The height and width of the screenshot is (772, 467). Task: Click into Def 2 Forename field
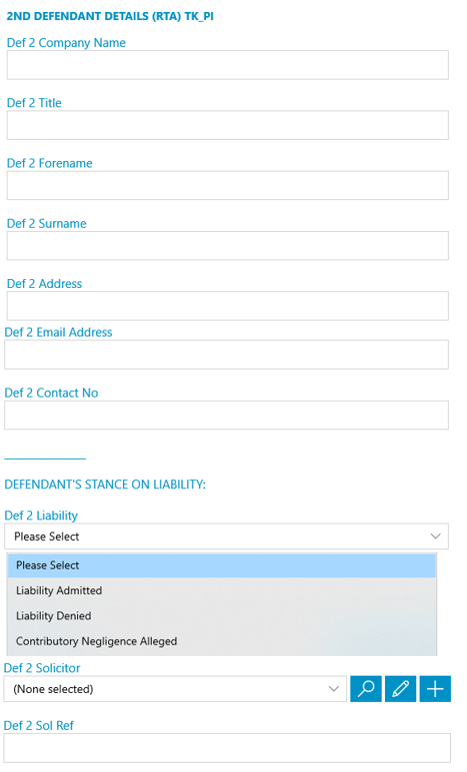click(227, 186)
